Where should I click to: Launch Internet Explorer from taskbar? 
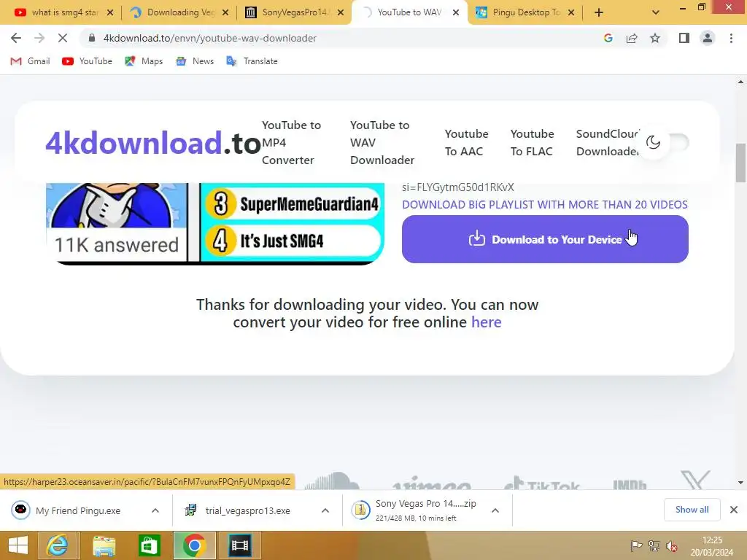coord(57,545)
